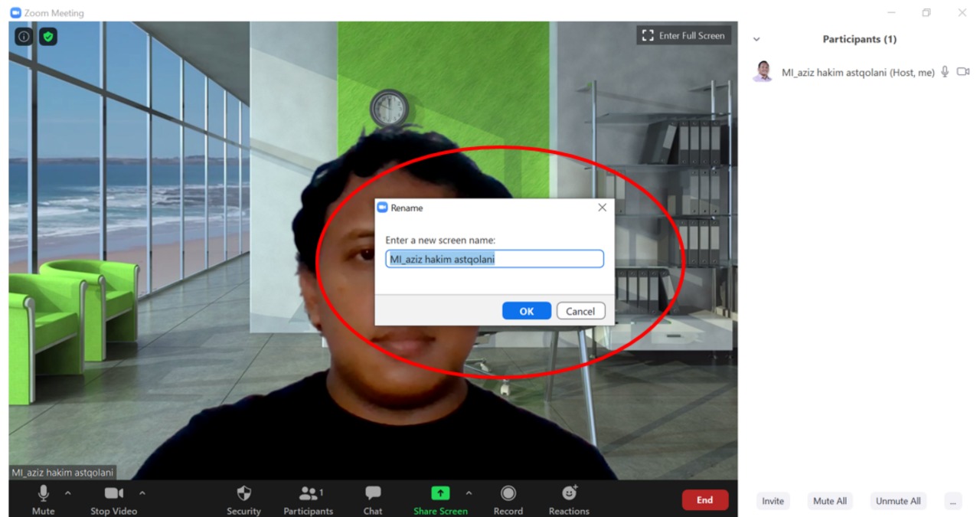
Task: Open the Share Screen options arrow
Action: click(469, 492)
